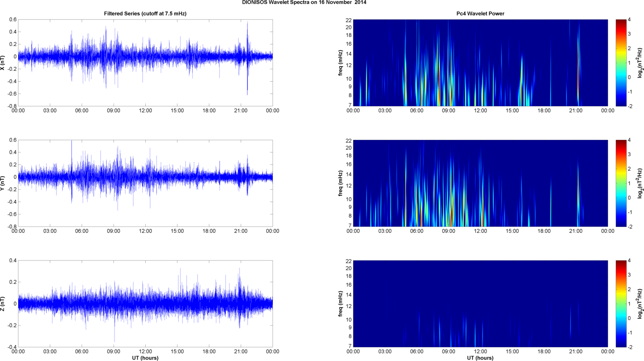Image resolution: width=644 pixels, height=361 pixels.
Task: Click the "Y (nT)" axis label
Action: (x=3, y=183)
